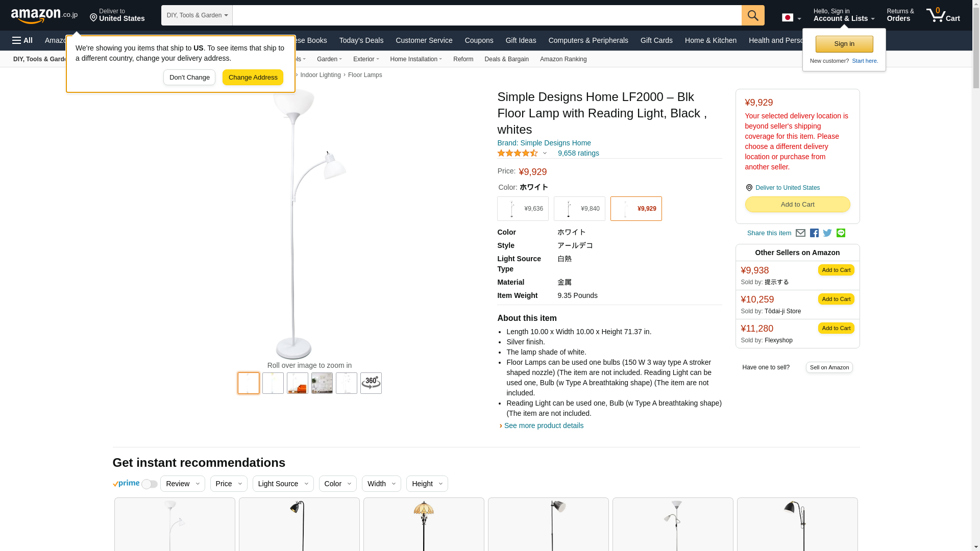Select the ¥9,840 color option
980x551 pixels.
click(x=579, y=209)
